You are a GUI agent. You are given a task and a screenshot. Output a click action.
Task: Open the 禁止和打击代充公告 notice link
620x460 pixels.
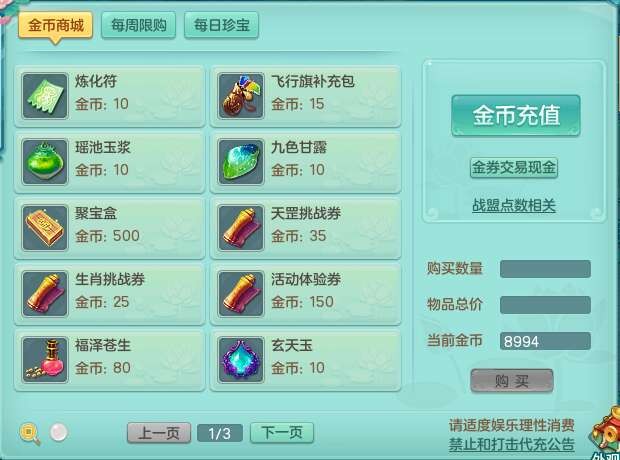tap(511, 444)
